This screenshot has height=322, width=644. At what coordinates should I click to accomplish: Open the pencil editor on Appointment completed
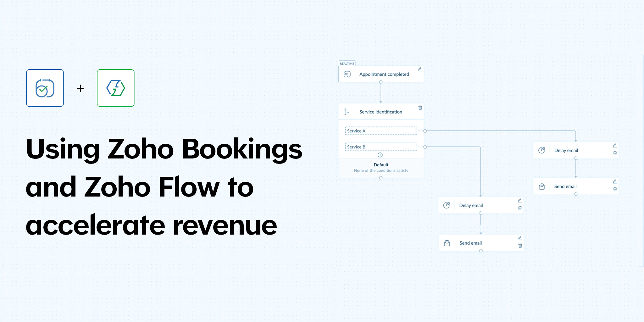coord(420,69)
